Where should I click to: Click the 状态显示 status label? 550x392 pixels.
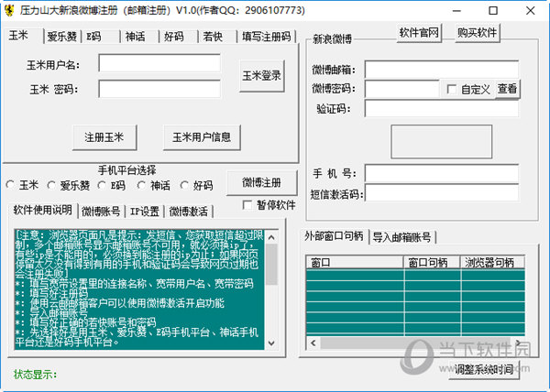35,374
